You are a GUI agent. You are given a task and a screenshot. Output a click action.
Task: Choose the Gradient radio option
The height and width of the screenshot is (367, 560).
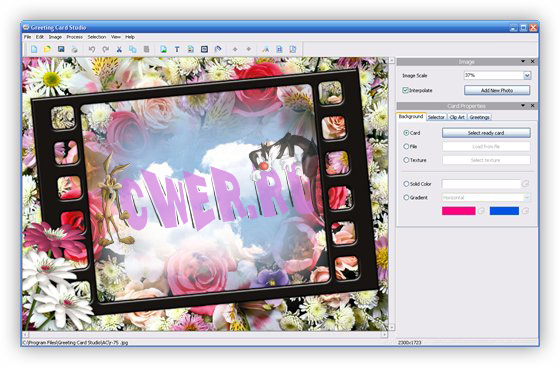(406, 197)
